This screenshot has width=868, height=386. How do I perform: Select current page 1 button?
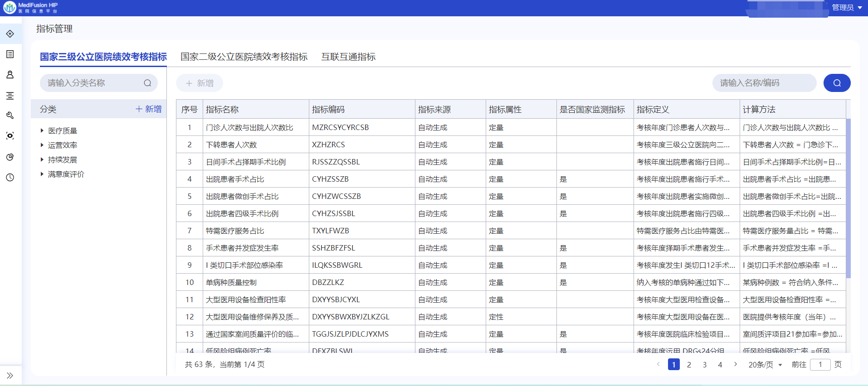pyautogui.click(x=673, y=365)
